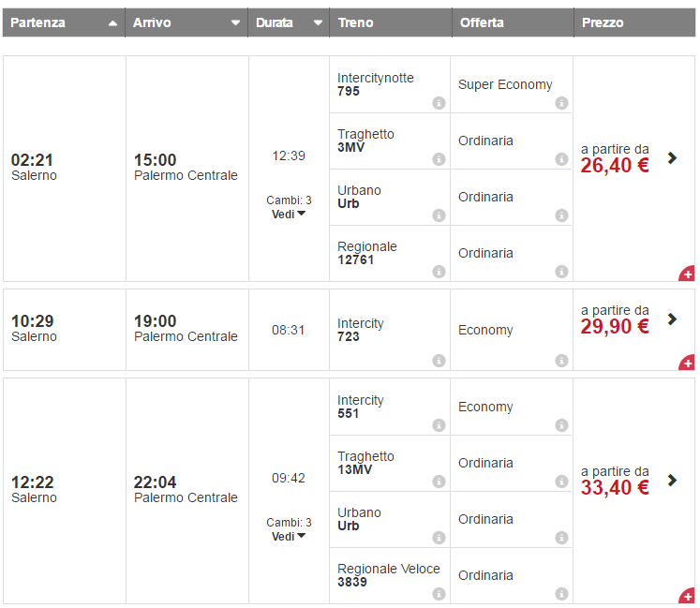
Task: Select the 29,90 € fare arrow
Action: click(672, 319)
